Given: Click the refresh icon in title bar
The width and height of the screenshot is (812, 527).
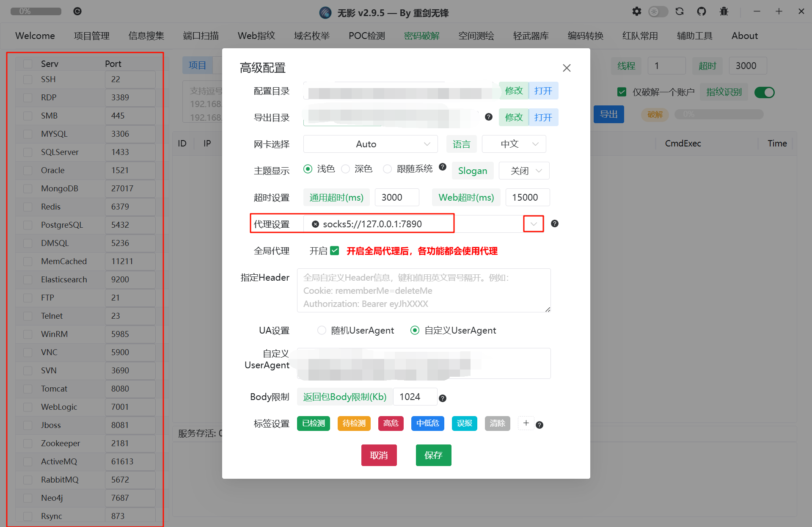Looking at the screenshot, I should 680,11.
